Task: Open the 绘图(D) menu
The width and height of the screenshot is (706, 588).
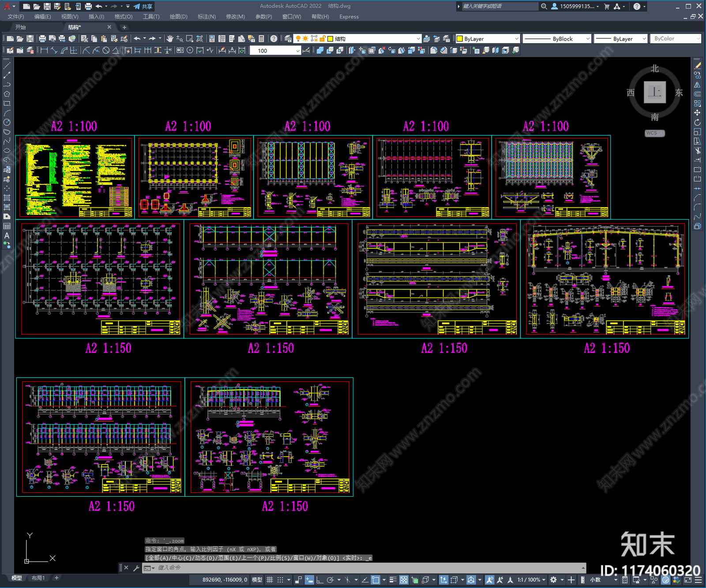Action: (178, 17)
